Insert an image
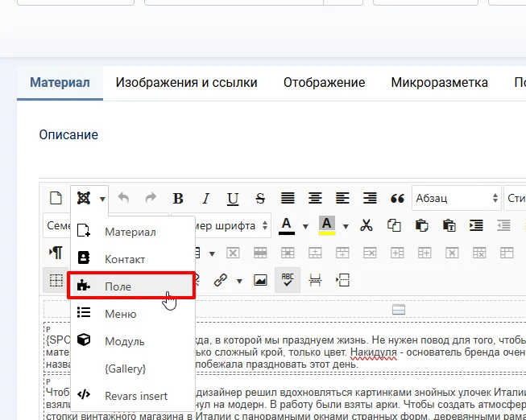The width and height of the screenshot is (526, 420). [260, 280]
